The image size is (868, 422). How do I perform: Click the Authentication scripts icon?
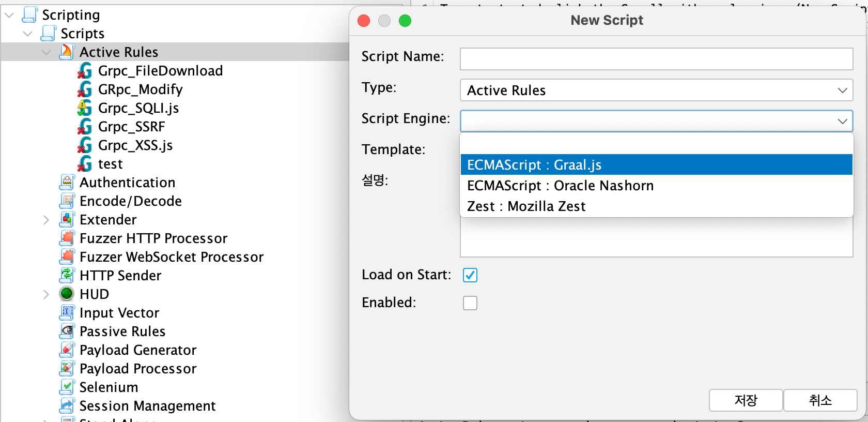click(67, 183)
